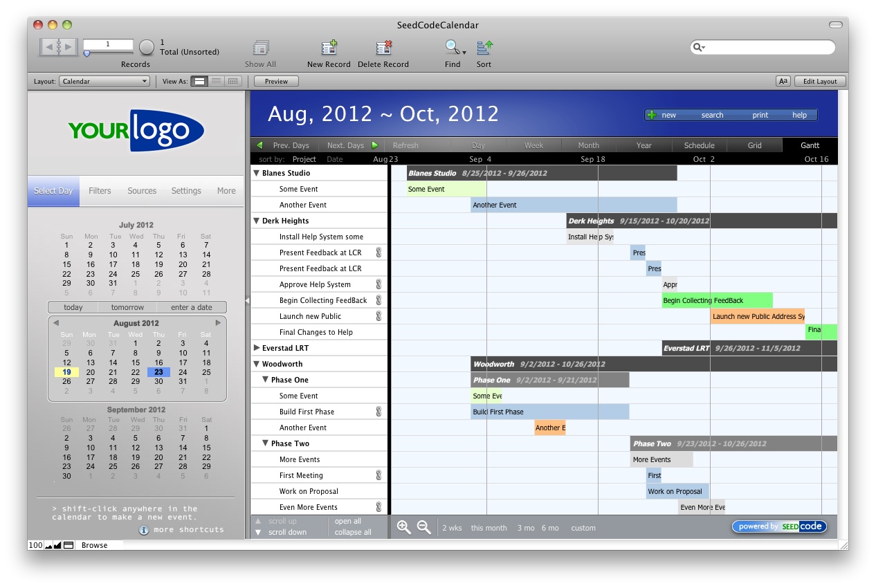Go back with Prev. Days green arrow
The height and width of the screenshot is (588, 876).
point(259,145)
